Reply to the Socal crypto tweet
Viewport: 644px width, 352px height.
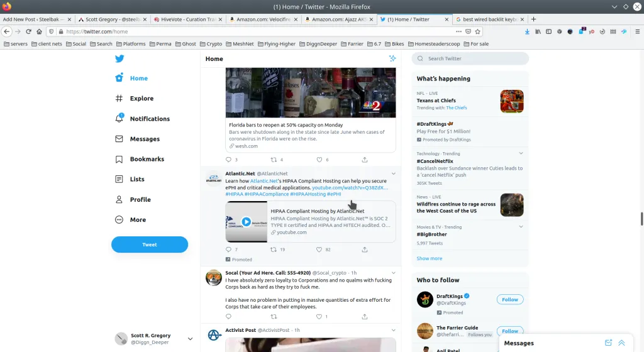click(229, 316)
